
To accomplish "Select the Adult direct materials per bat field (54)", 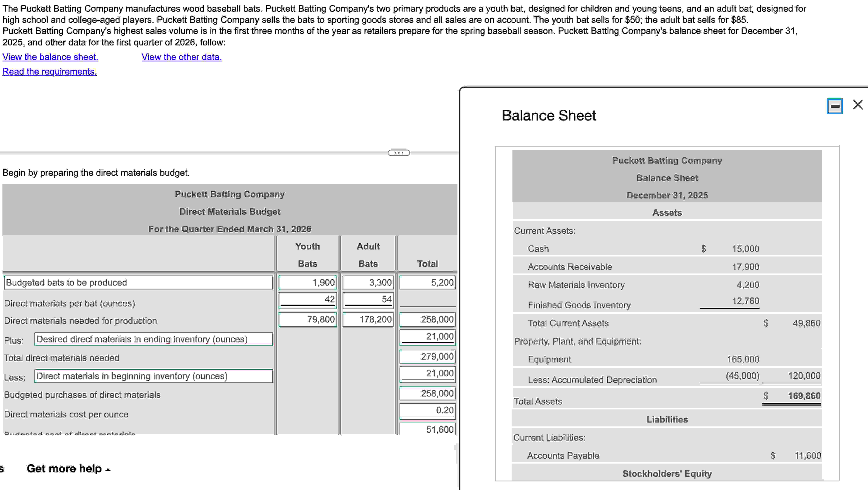I will 368,299.
